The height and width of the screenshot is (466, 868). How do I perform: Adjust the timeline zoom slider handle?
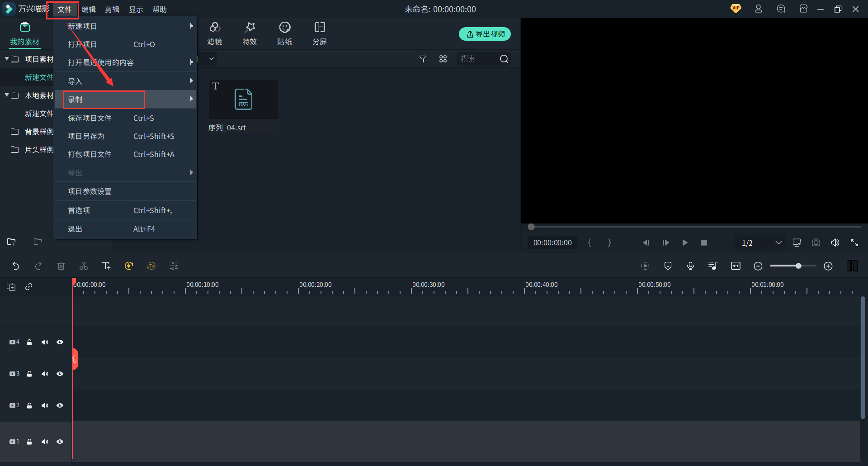(798, 266)
